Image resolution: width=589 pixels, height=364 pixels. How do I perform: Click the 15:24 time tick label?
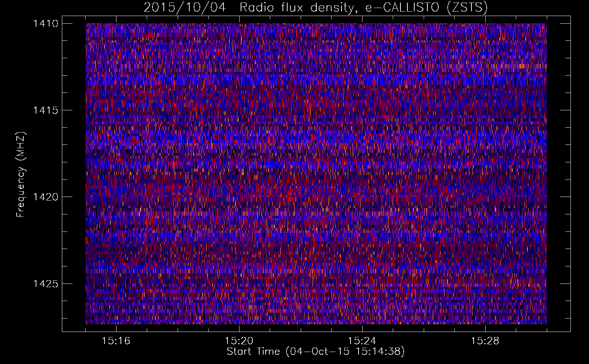point(362,341)
